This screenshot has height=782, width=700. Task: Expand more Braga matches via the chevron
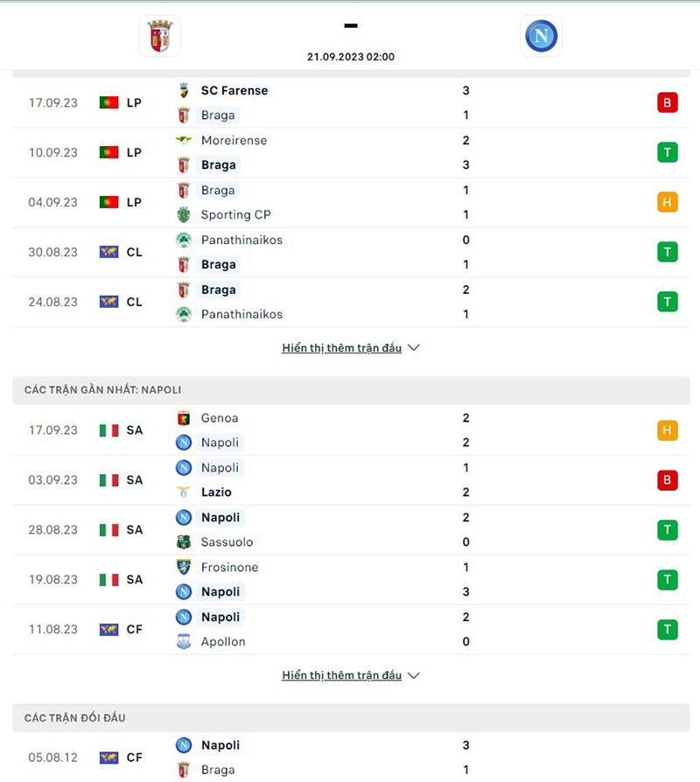[413, 347]
